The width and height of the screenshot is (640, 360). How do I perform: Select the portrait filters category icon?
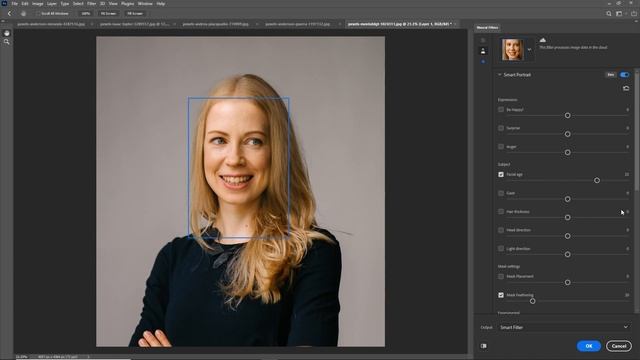(x=483, y=51)
